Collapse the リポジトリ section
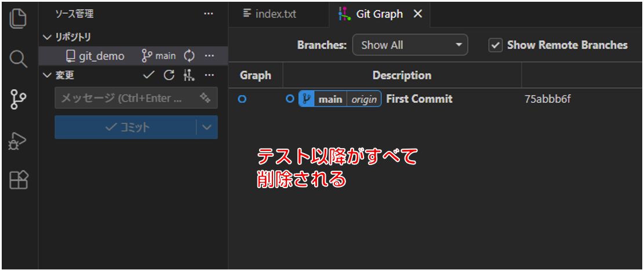The width and height of the screenshot is (644, 270). tap(48, 37)
